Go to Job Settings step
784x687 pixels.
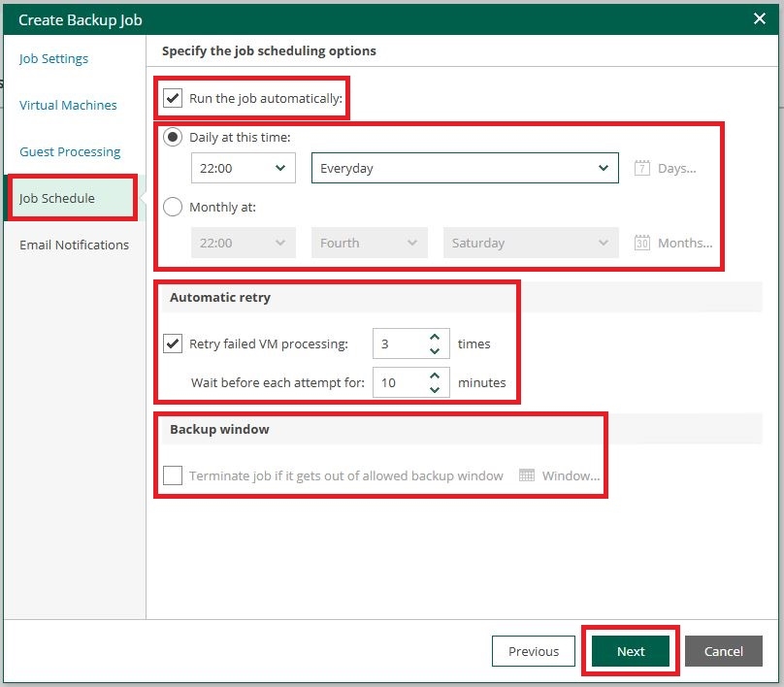53,58
